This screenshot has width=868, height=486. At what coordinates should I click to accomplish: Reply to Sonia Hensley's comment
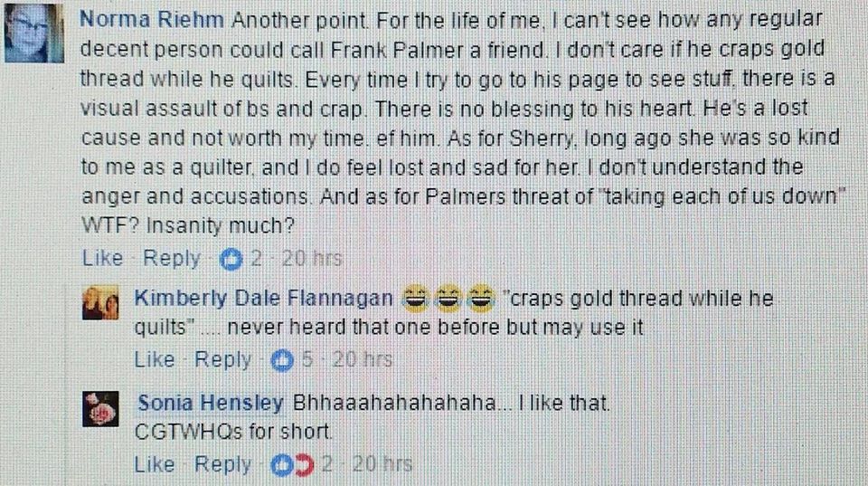click(x=223, y=464)
